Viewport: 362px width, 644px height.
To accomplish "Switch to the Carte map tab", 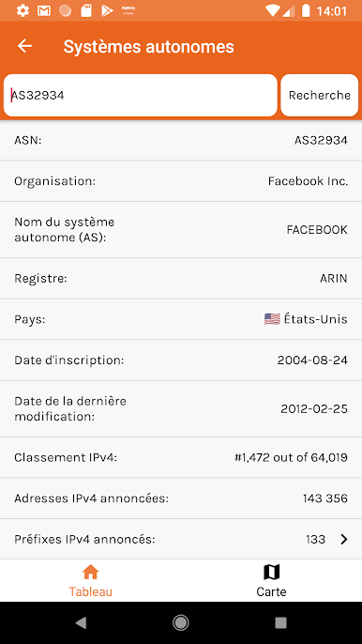I will pyautogui.click(x=271, y=581).
